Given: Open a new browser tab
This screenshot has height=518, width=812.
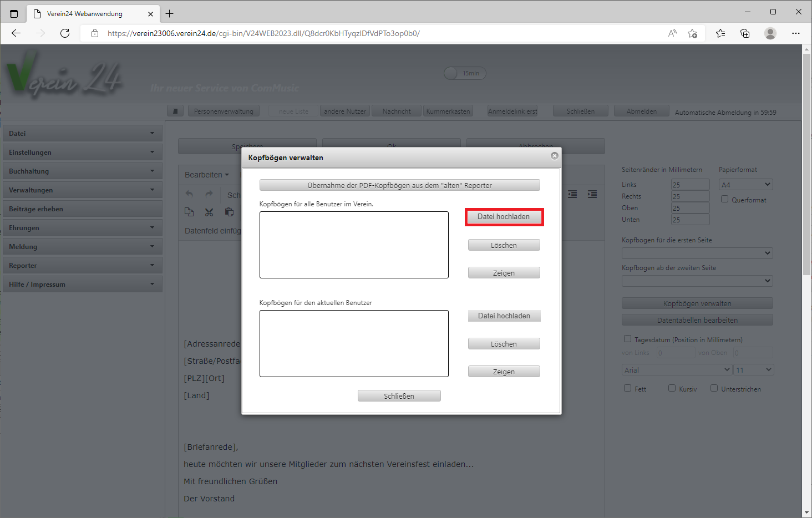Looking at the screenshot, I should pyautogui.click(x=170, y=13).
